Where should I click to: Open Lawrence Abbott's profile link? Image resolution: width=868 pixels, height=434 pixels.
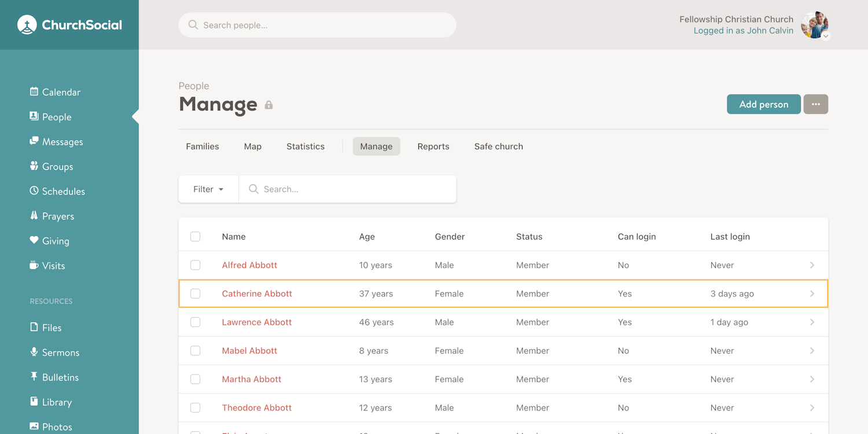pyautogui.click(x=256, y=322)
